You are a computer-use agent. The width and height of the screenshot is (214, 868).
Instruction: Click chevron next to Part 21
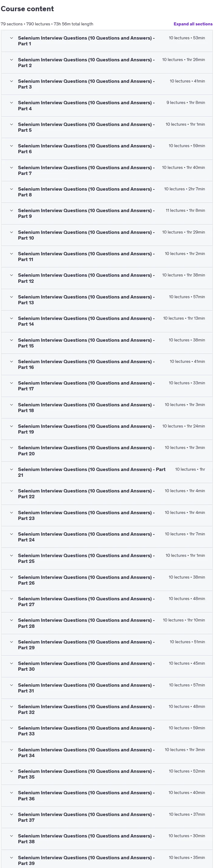coord(12,469)
